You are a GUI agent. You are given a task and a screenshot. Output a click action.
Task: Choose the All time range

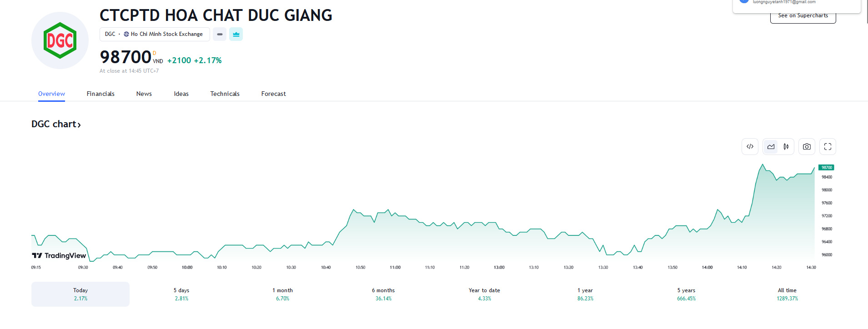tap(787, 294)
